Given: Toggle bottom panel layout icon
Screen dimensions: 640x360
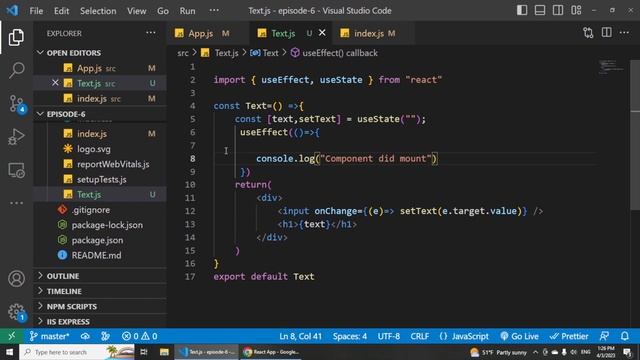Looking at the screenshot, I should tap(540, 10).
